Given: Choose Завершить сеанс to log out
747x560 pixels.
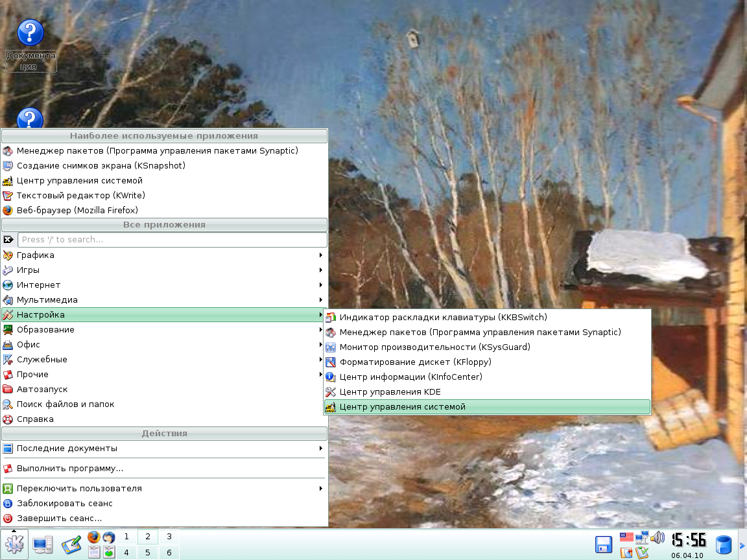Looking at the screenshot, I should (x=58, y=519).
